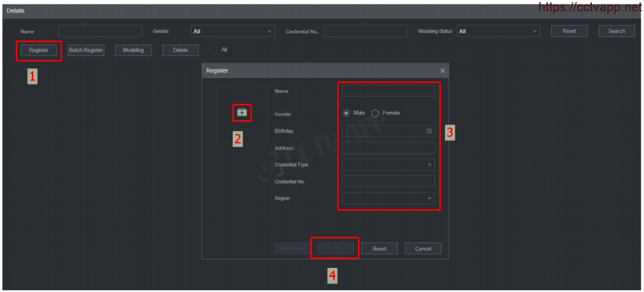The width and height of the screenshot is (644, 292).
Task: Open the Birthday calendar picker icon
Action: (x=430, y=131)
